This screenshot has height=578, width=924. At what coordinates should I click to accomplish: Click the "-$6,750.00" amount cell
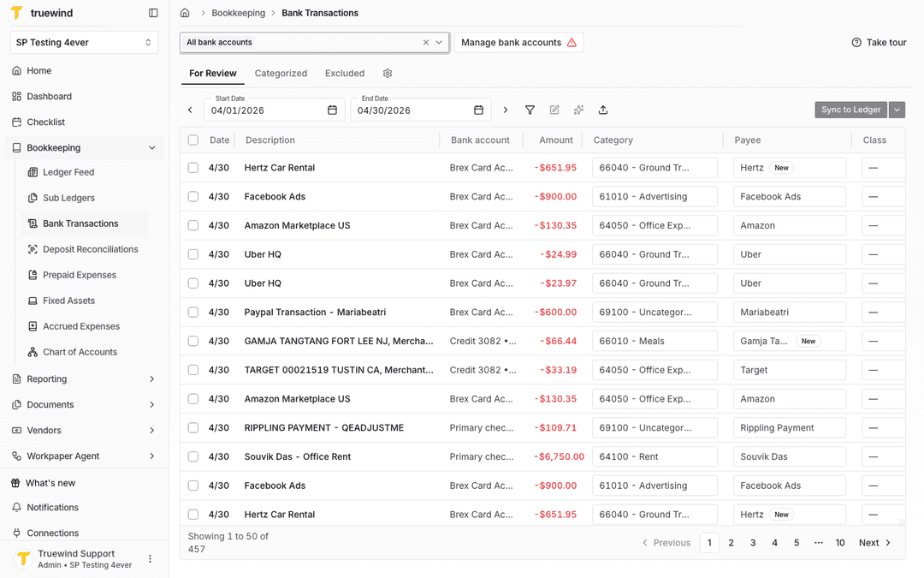click(559, 456)
